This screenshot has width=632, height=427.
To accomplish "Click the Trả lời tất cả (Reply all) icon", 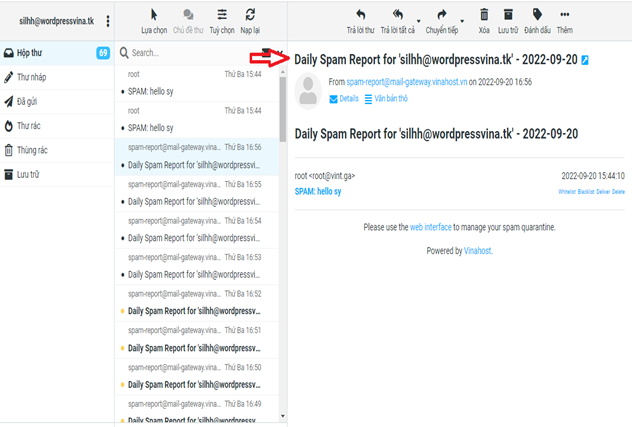I will 397,15.
